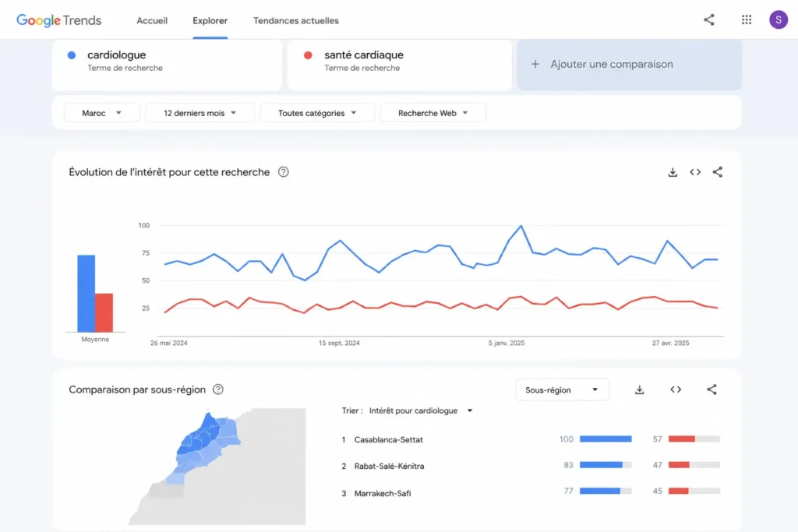Click embed code icon for sous-région section

coord(676,389)
